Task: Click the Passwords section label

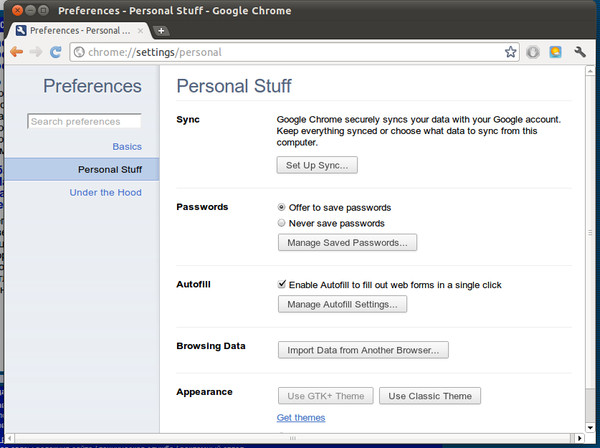Action: coord(202,207)
